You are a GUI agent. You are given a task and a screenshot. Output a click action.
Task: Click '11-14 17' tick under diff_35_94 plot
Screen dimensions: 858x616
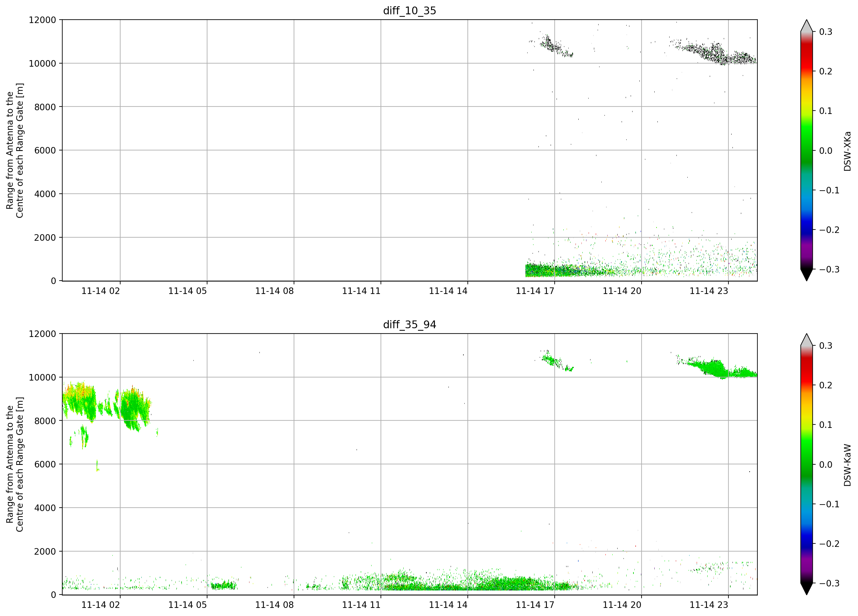click(x=535, y=605)
